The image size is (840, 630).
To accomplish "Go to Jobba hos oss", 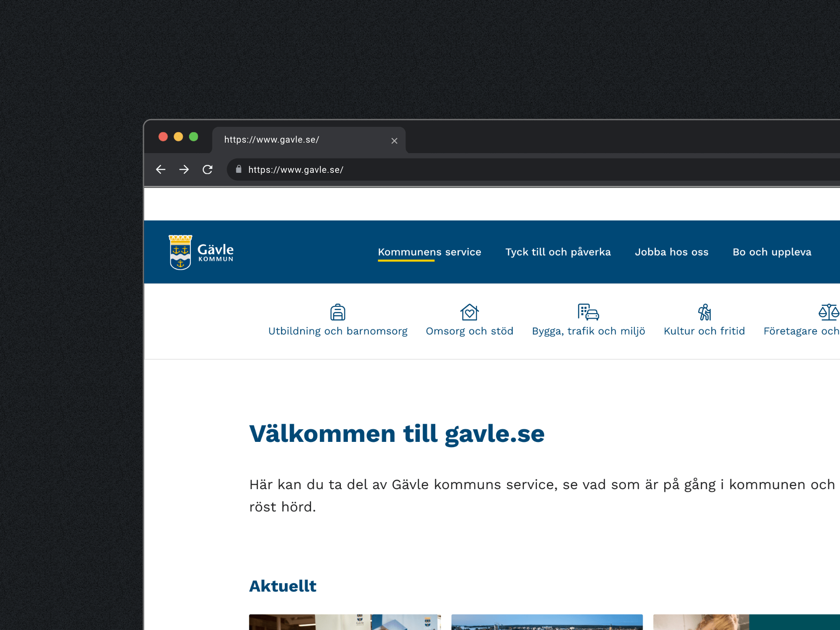I will tap(671, 252).
